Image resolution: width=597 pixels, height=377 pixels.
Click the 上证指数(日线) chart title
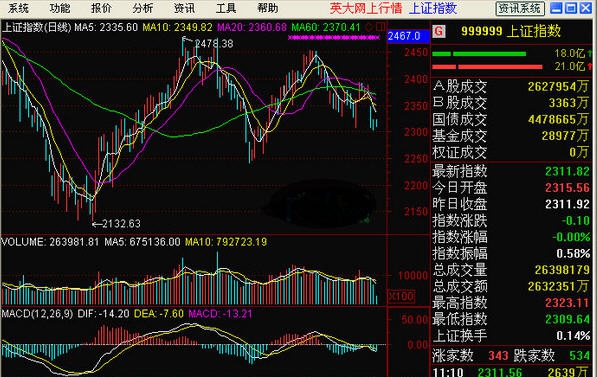[x=37, y=27]
